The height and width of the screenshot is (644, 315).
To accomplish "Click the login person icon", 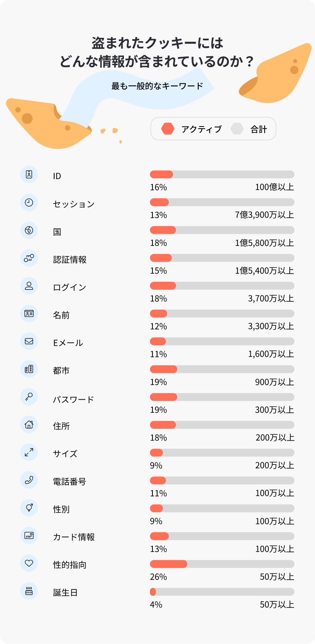I will click(x=29, y=286).
